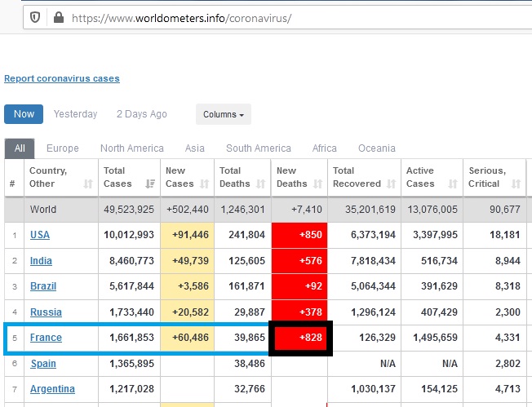Switch to 2 Days Ago data
The height and width of the screenshot is (407, 532).
pos(142,114)
